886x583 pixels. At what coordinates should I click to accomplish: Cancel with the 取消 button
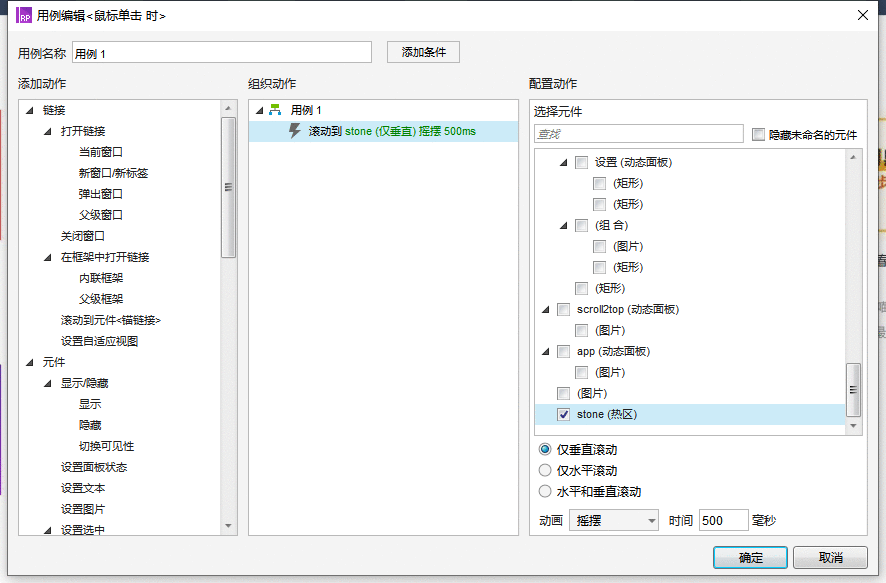(x=830, y=558)
